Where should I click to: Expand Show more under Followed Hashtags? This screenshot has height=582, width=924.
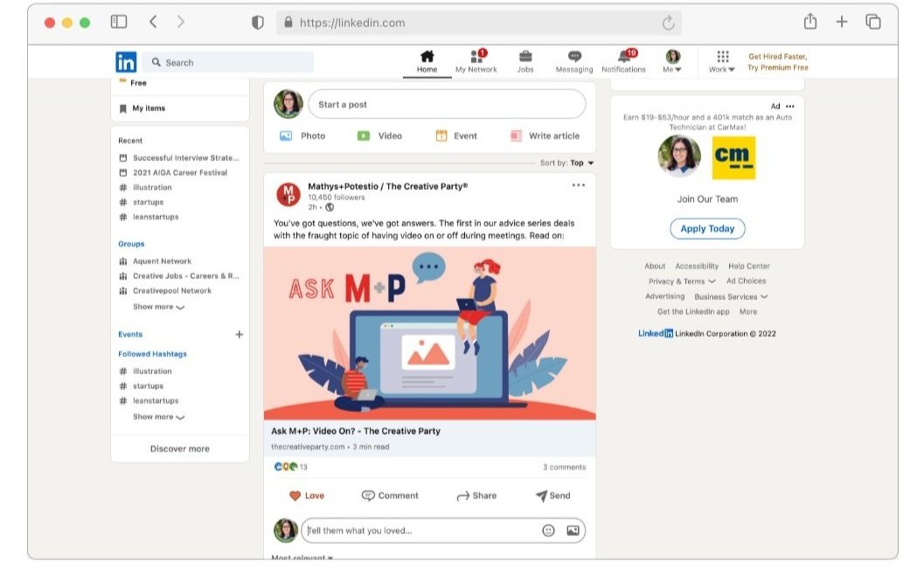(158, 417)
